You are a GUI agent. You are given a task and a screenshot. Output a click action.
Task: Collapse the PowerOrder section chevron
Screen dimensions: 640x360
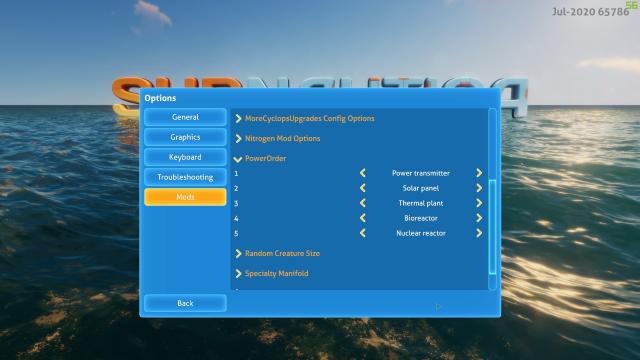coord(238,159)
